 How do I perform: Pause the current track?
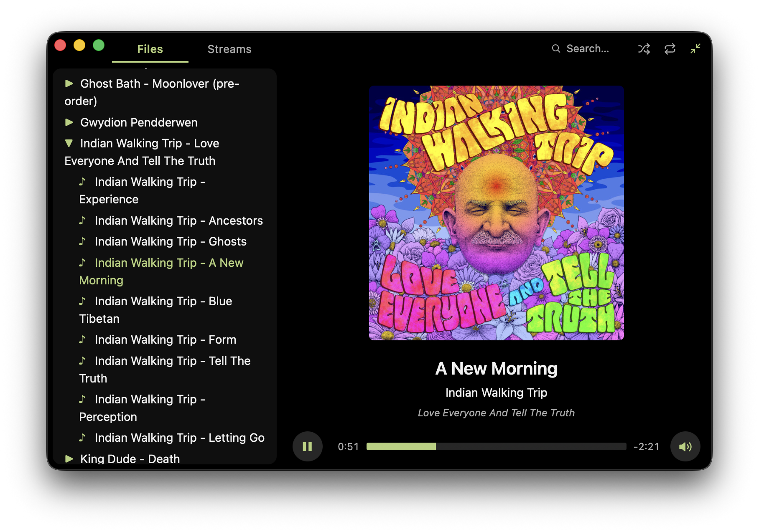pyautogui.click(x=308, y=446)
